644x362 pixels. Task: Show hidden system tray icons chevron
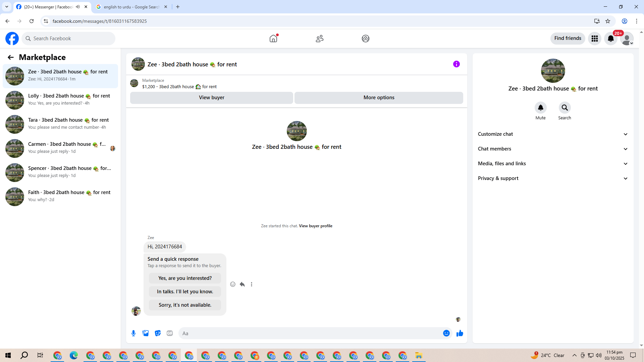575,355
